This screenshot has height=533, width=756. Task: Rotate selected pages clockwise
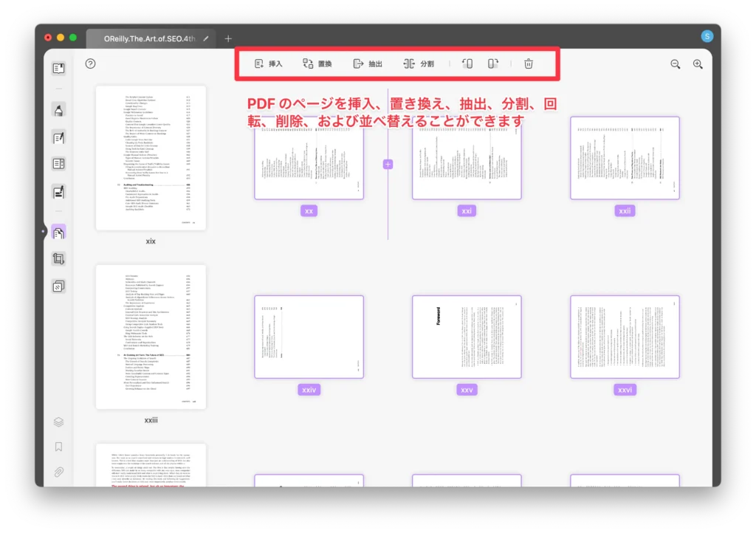492,64
